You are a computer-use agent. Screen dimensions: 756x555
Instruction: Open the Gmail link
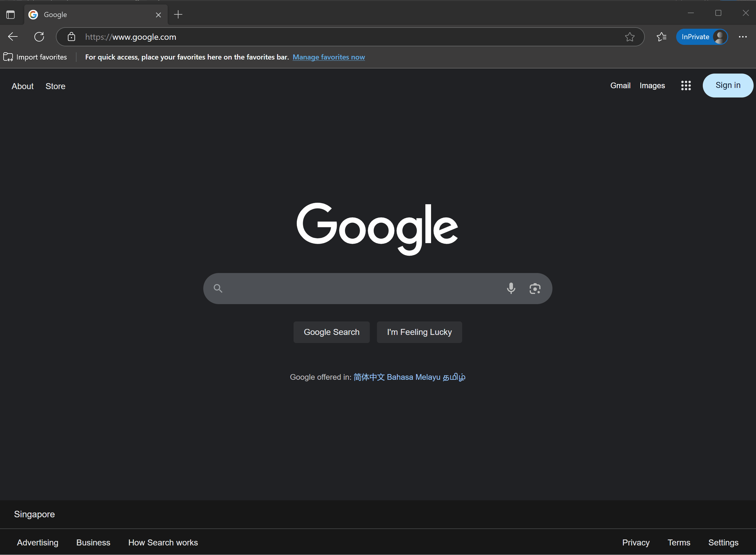tap(620, 86)
